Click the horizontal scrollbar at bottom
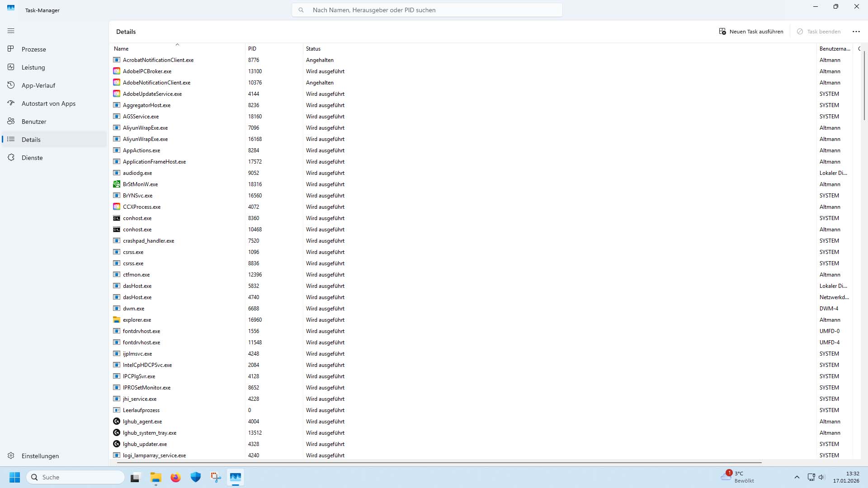The image size is (868, 488). pyautogui.click(x=439, y=463)
